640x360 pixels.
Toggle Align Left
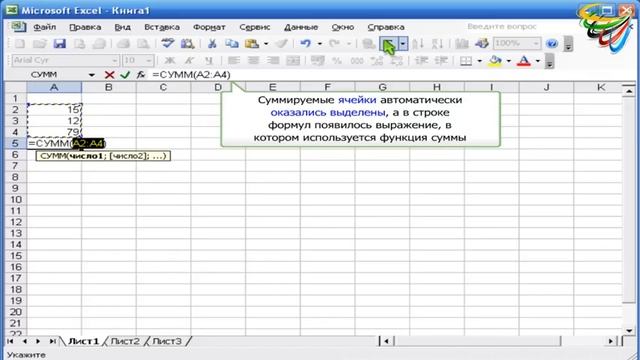(233, 61)
